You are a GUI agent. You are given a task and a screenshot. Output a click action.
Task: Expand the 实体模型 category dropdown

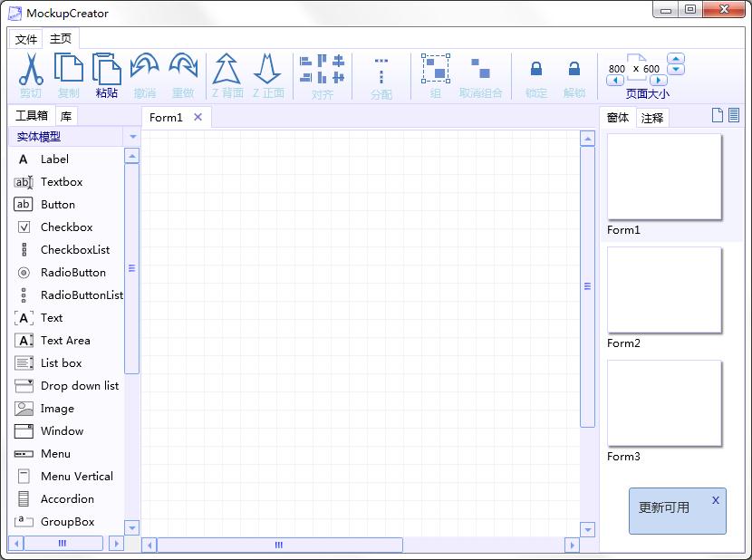click(x=133, y=137)
